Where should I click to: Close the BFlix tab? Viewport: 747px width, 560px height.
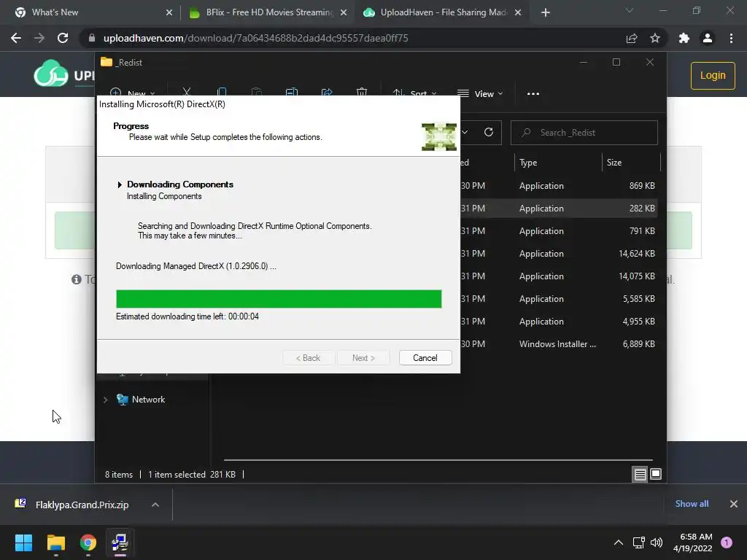(x=344, y=12)
